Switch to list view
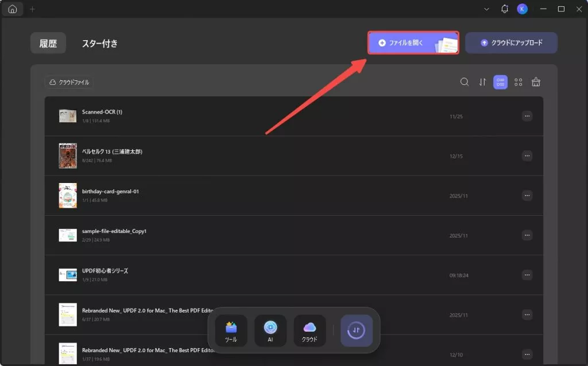 (500, 82)
